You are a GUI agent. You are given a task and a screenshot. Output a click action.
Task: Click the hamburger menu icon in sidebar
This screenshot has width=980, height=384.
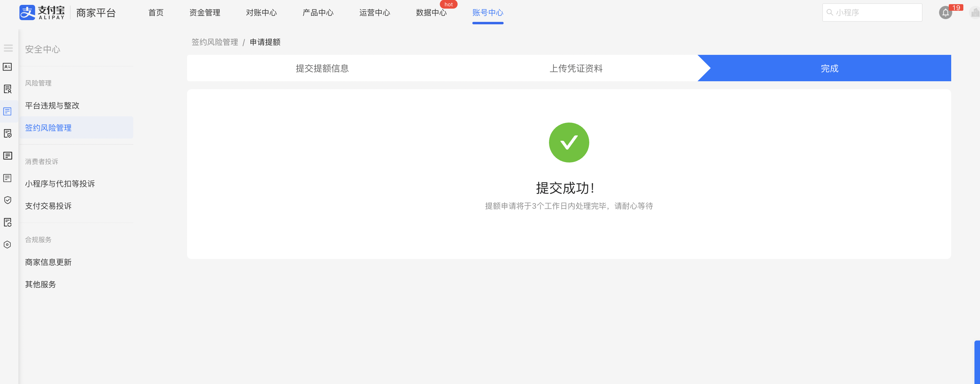click(8, 48)
